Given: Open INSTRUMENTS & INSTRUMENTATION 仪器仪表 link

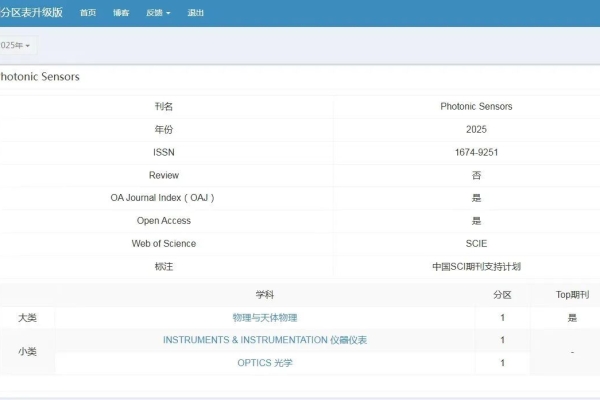Looking at the screenshot, I should [265, 340].
